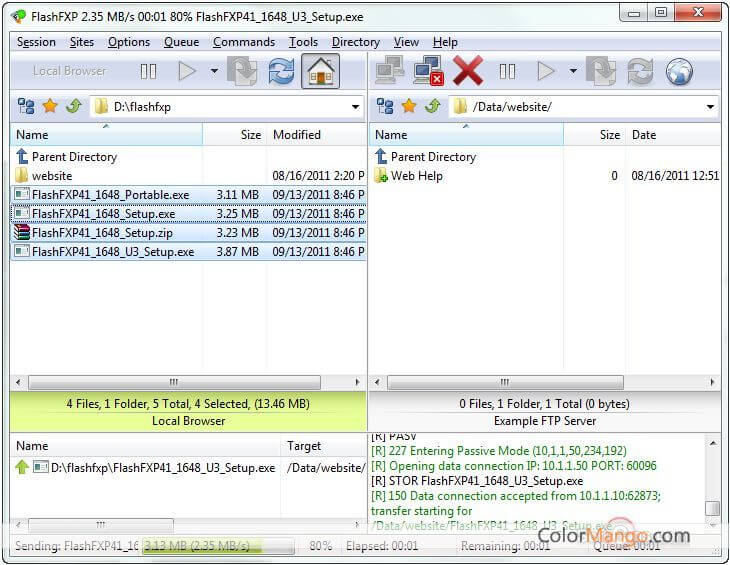This screenshot has height=565, width=730.
Task: Click the queue Target column header
Action: pos(324,445)
